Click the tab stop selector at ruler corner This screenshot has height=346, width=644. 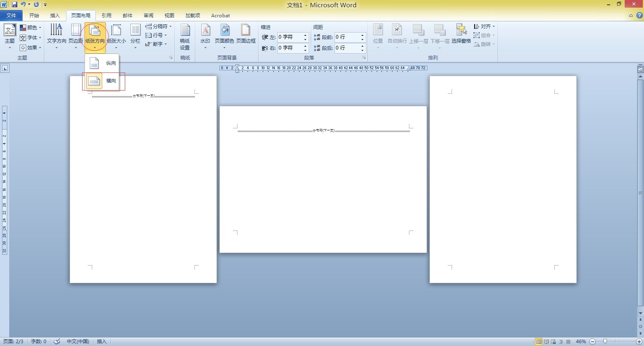[x=5, y=68]
